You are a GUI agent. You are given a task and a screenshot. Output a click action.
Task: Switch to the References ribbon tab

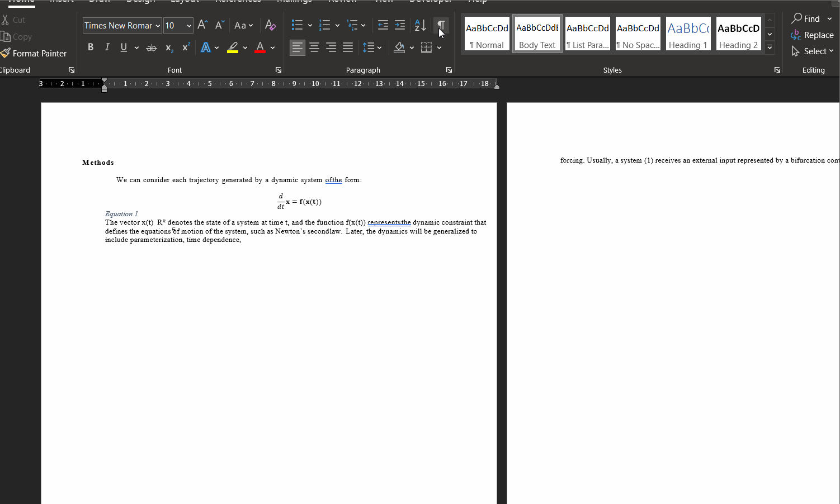(x=239, y=2)
